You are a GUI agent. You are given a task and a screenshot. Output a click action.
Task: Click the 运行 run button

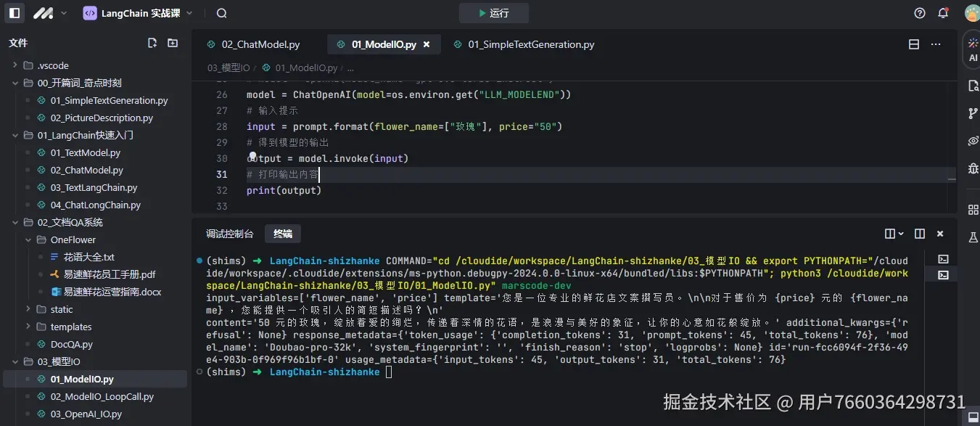tap(494, 12)
